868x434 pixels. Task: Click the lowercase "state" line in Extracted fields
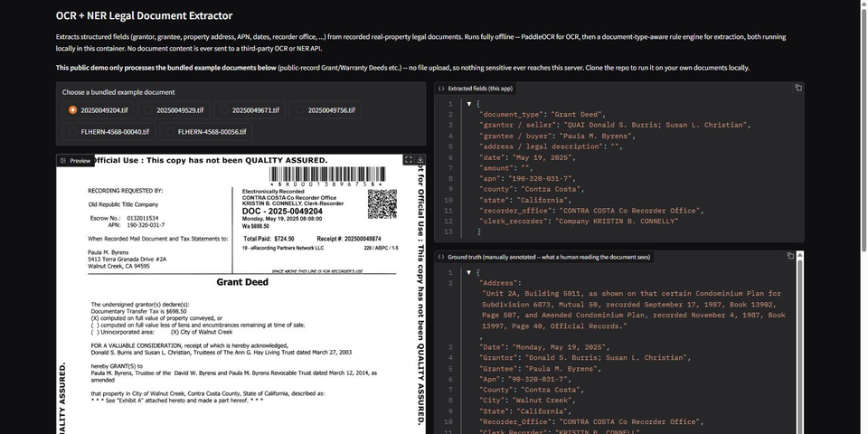point(525,200)
